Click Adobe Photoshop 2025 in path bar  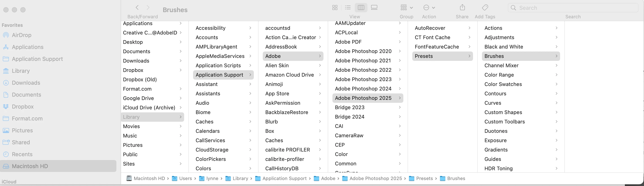click(372, 179)
